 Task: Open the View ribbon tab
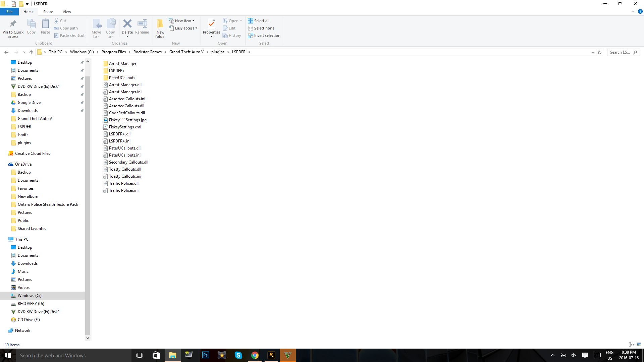[67, 12]
